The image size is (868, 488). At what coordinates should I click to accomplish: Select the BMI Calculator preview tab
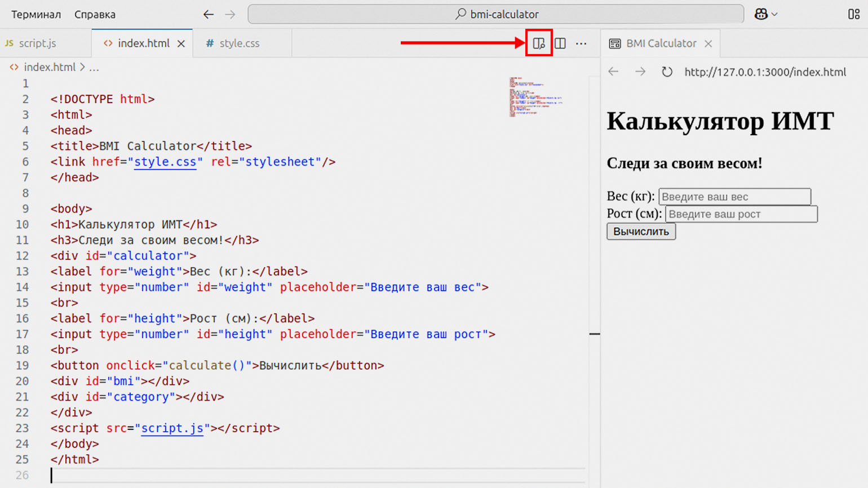tap(661, 43)
